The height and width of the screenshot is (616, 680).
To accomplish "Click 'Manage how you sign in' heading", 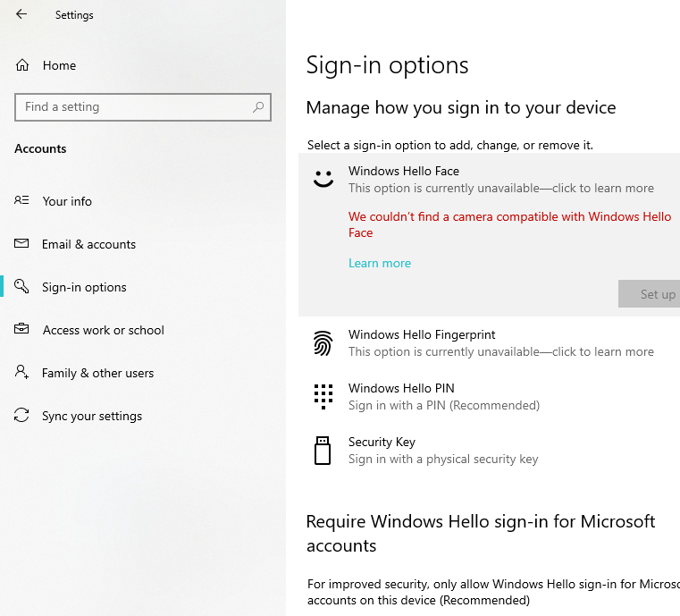I will 461,107.
